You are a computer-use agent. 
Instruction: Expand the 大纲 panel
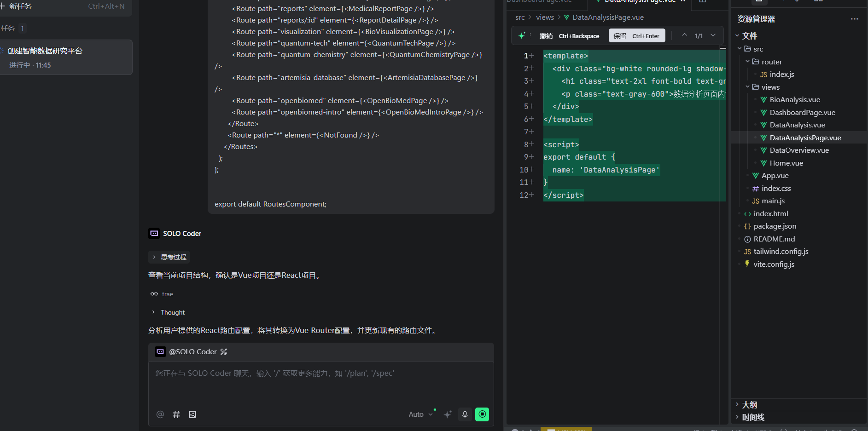coord(799,405)
